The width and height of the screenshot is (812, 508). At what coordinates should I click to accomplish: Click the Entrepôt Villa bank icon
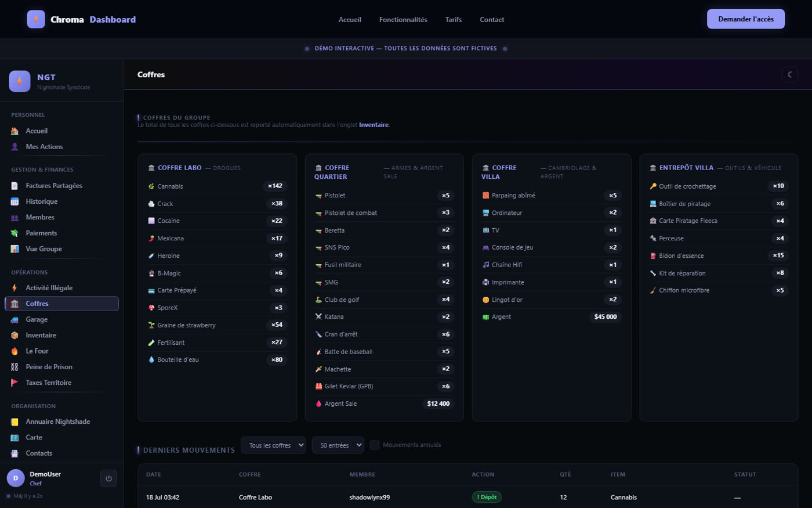[x=653, y=168]
